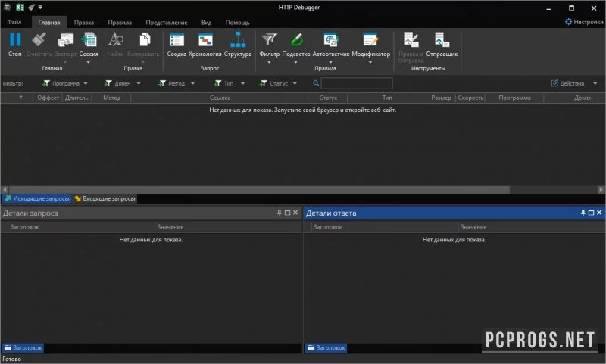The width and height of the screenshot is (606, 364).
Task: Switch to the Вид ribbon tab
Action: click(x=206, y=23)
